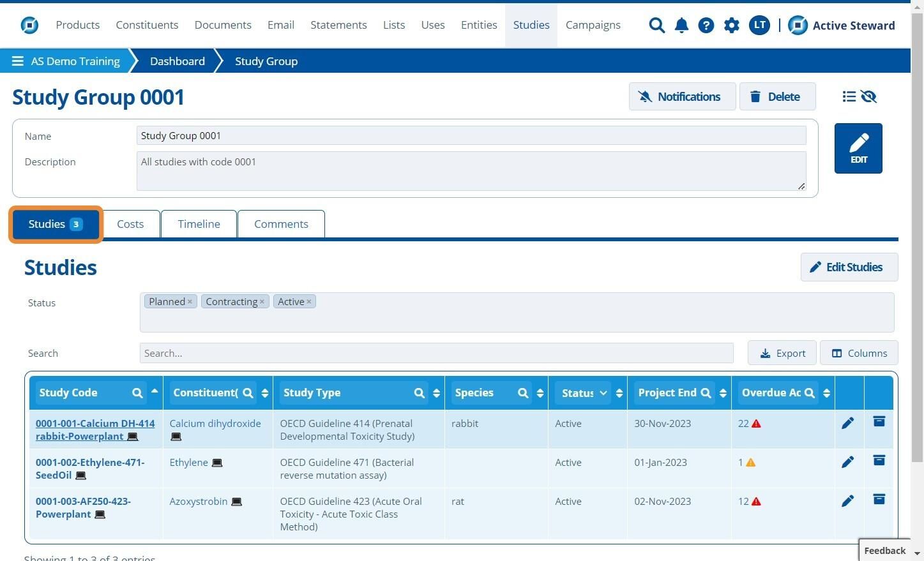Edit the 0001-002-Ethylene study row pencil
This screenshot has width=924, height=561.
[x=847, y=462]
